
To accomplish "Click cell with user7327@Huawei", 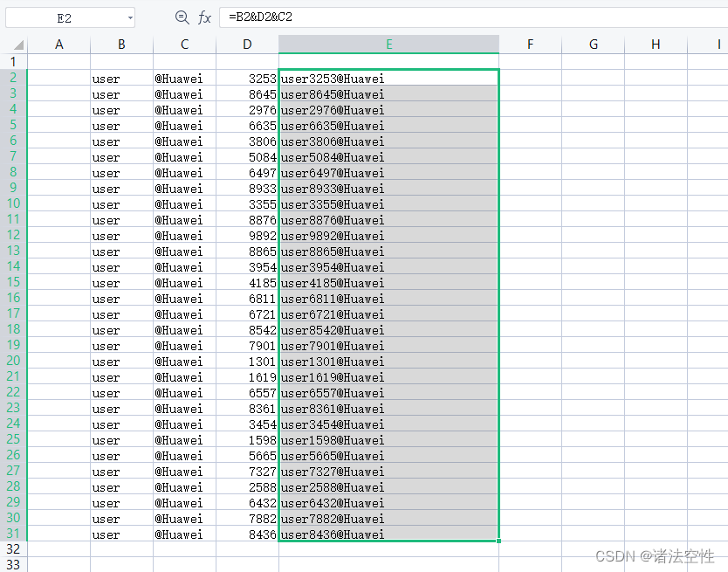I will click(388, 471).
